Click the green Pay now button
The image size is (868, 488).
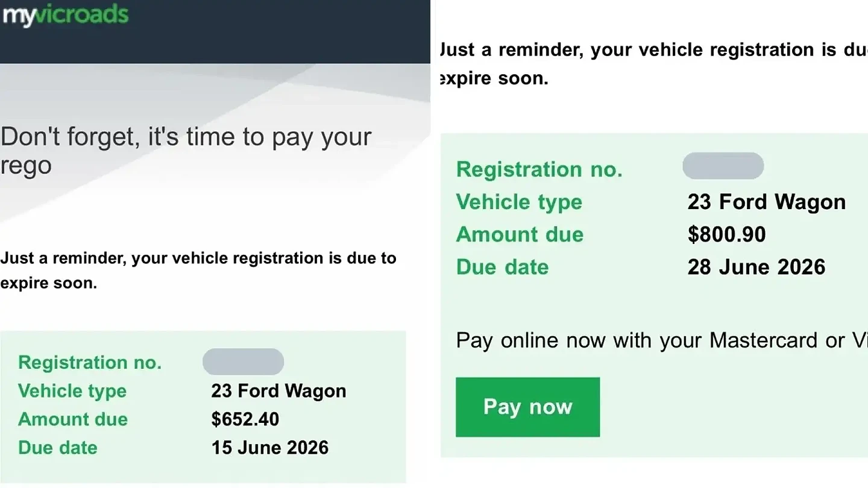click(x=527, y=407)
